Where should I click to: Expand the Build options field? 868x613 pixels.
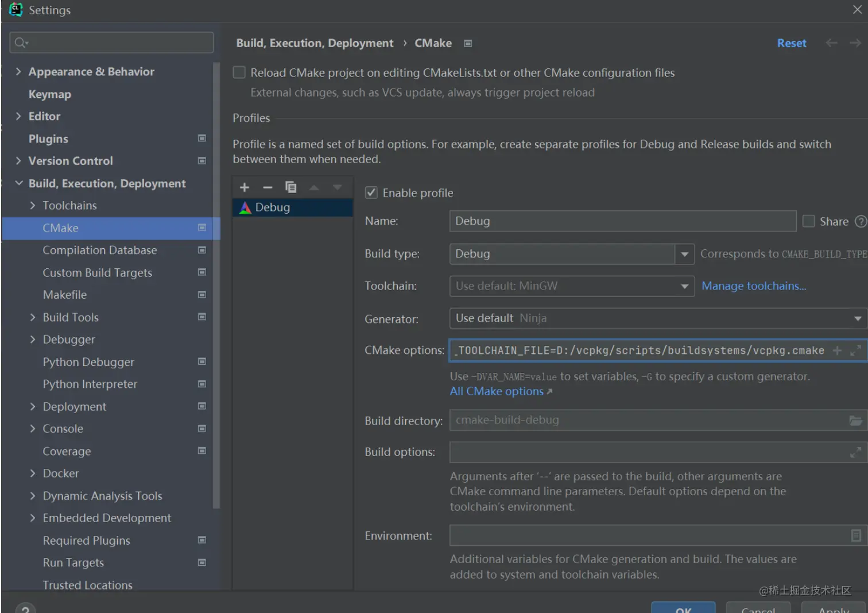click(x=855, y=453)
